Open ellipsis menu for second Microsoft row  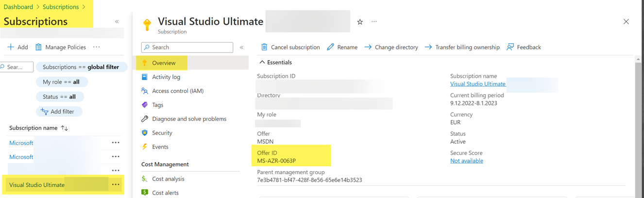[x=116, y=157]
